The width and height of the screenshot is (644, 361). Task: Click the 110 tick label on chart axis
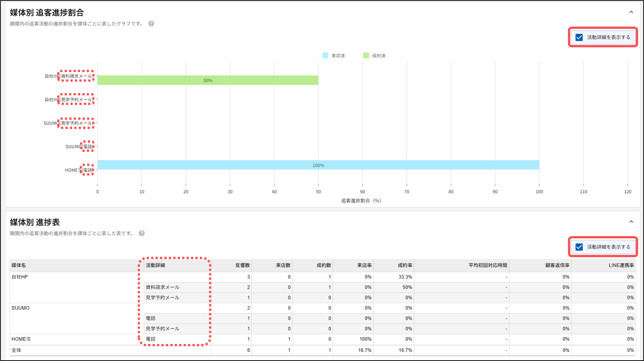point(583,192)
